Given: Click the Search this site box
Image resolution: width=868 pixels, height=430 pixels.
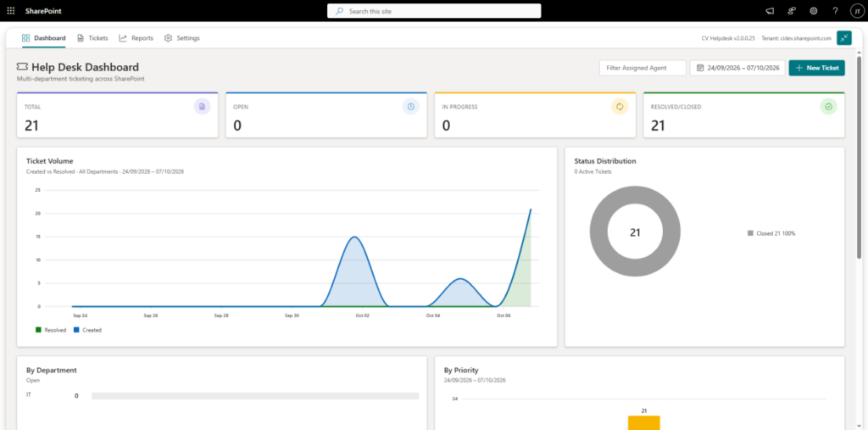Looking at the screenshot, I should click(434, 10).
